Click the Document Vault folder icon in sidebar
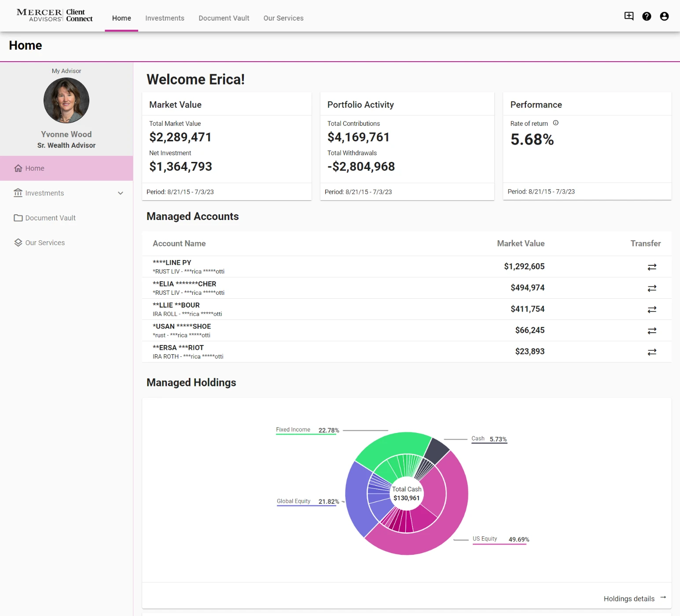680x616 pixels. (18, 218)
